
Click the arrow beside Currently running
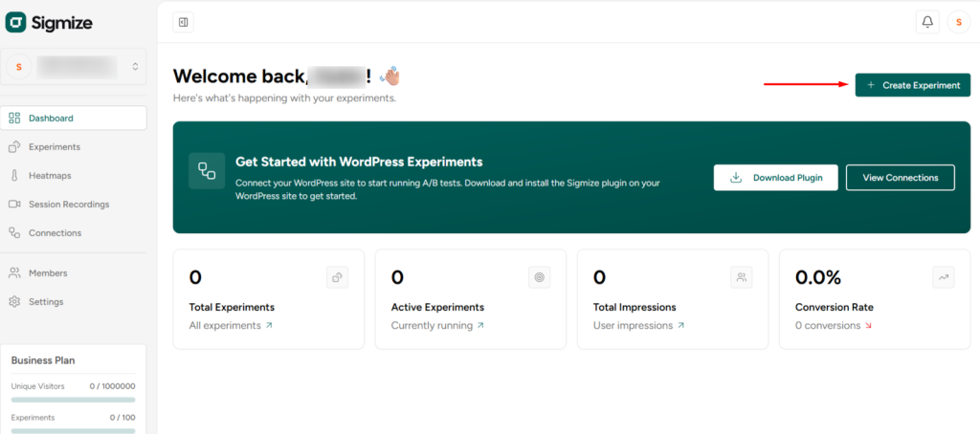(x=480, y=325)
